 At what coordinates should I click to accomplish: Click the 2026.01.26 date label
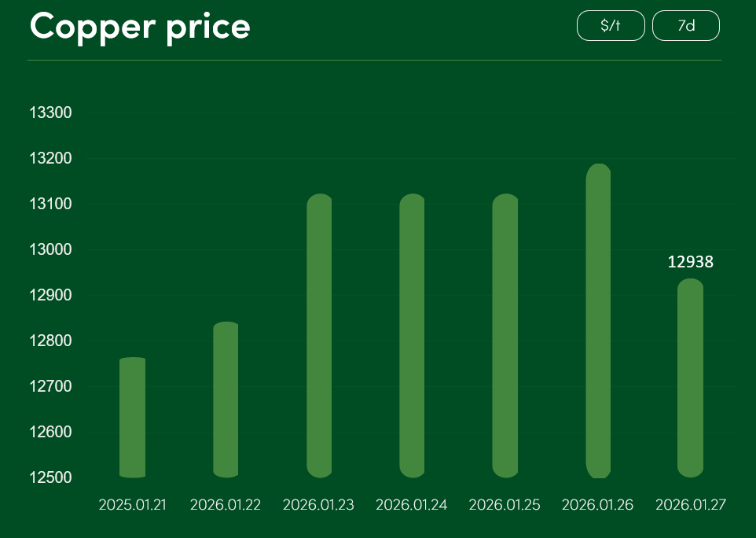[x=598, y=505]
